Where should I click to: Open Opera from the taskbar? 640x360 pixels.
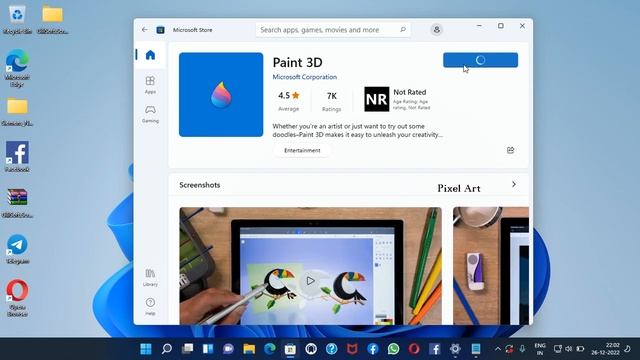(414, 349)
